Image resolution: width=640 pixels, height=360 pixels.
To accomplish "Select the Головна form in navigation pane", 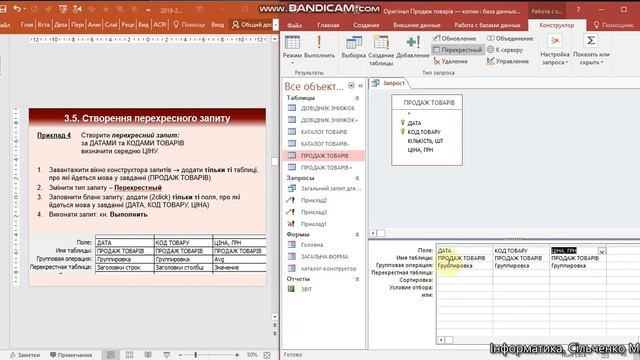I will click(324, 245).
